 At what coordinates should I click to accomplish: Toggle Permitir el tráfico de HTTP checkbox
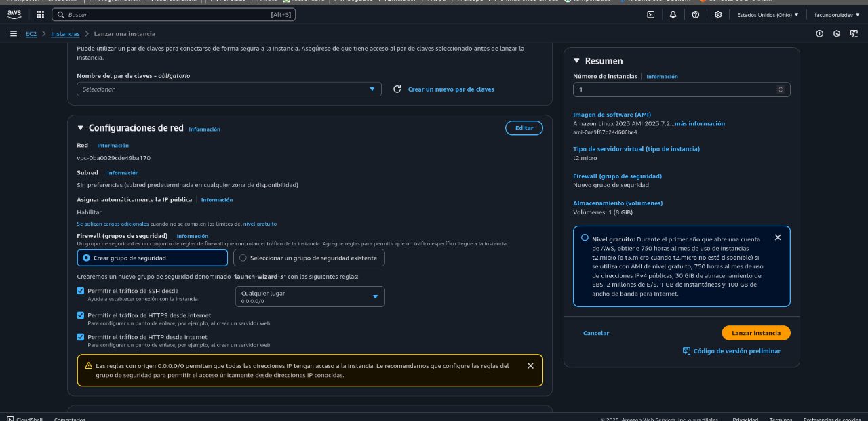click(81, 337)
